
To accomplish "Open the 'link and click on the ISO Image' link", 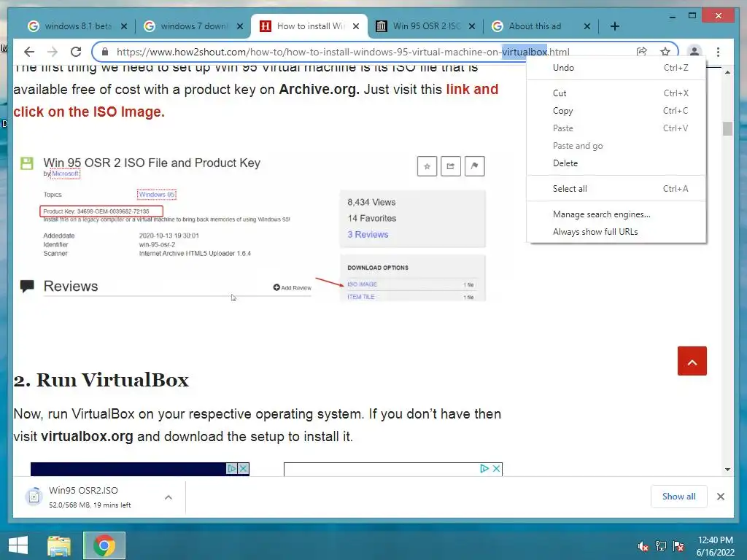I will point(256,101).
